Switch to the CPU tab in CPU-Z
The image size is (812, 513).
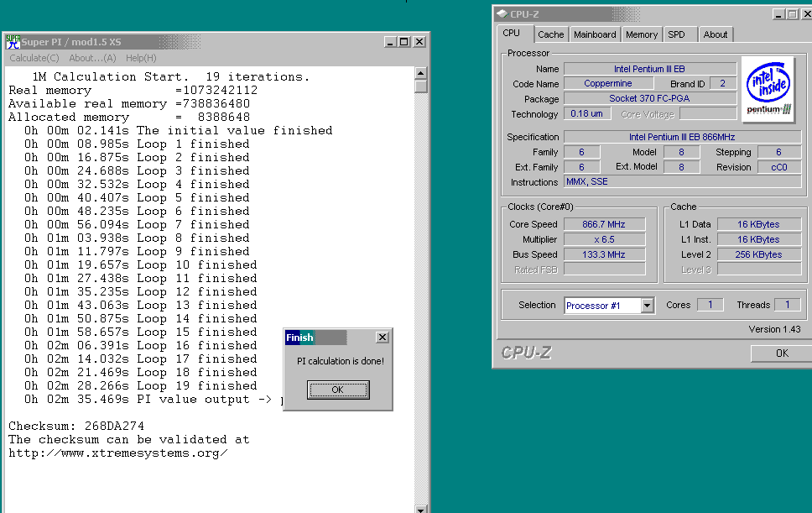click(x=512, y=33)
